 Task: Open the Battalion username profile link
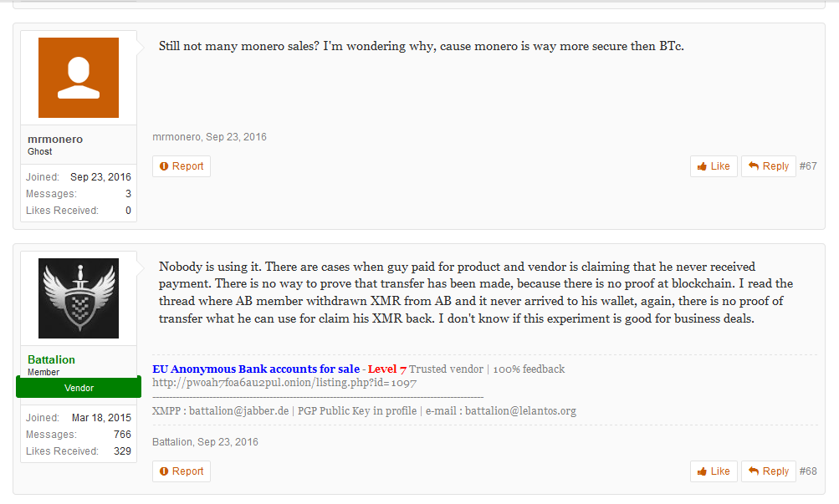coord(51,359)
